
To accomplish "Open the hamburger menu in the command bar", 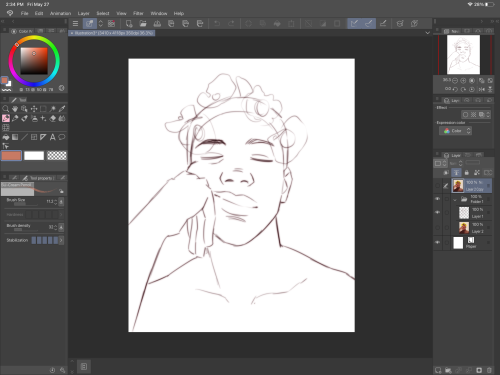I will 75,23.
